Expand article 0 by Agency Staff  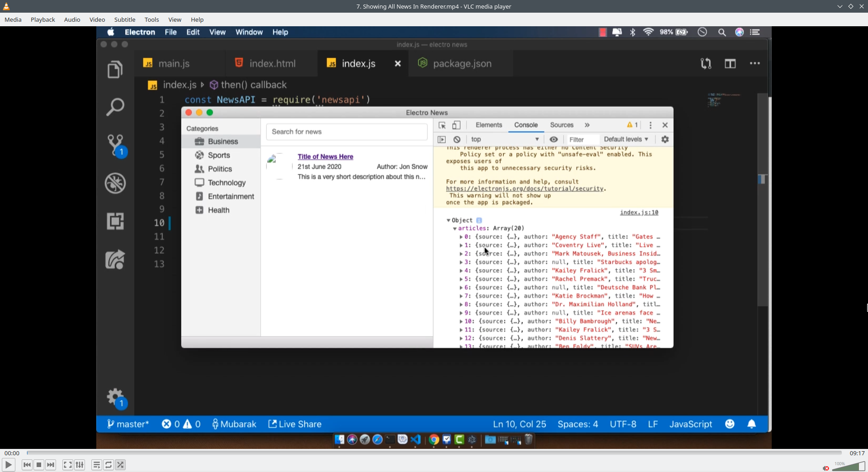coord(461,237)
